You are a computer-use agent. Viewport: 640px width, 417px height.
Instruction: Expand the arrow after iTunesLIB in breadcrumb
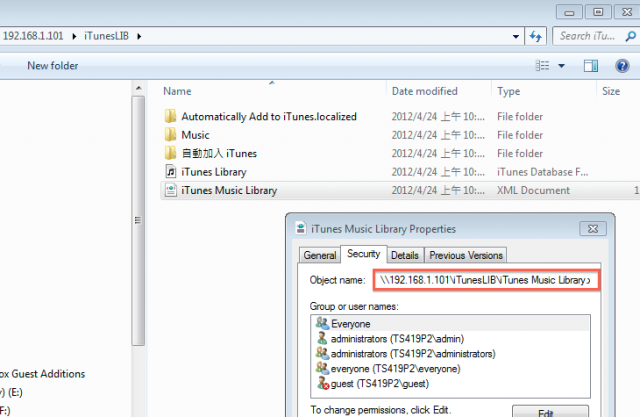pos(139,36)
